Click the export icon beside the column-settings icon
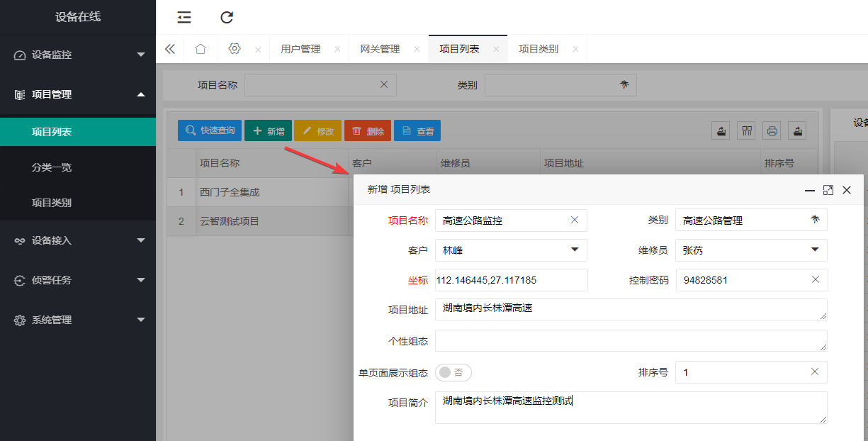The image size is (868, 441). [721, 130]
